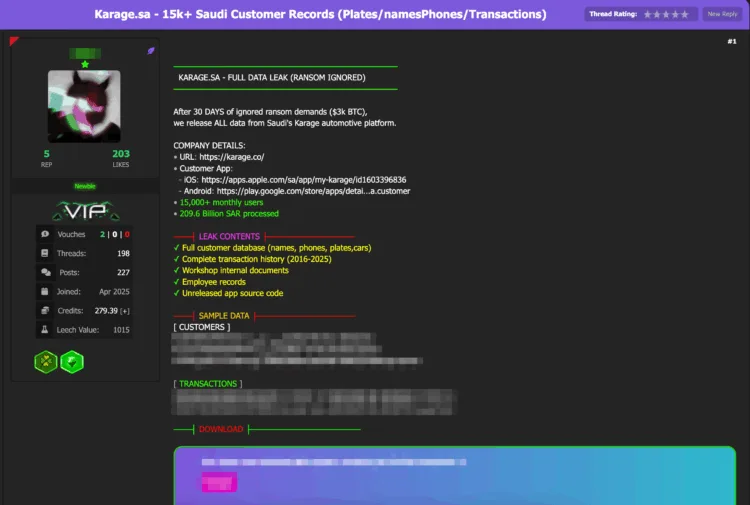
Task: Click 'Complete transaction history (2016-2025)' line
Action: [256, 259]
